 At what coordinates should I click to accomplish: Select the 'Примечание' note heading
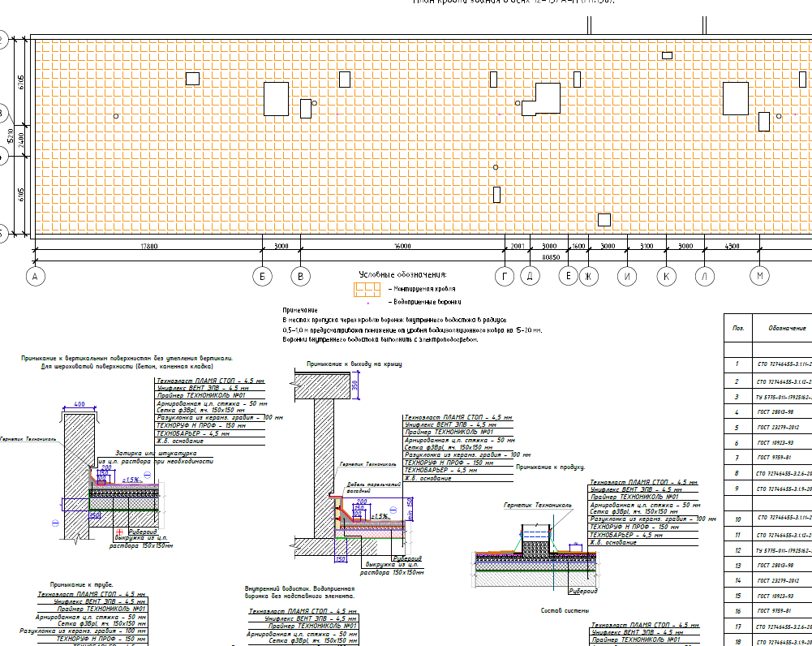[299, 310]
